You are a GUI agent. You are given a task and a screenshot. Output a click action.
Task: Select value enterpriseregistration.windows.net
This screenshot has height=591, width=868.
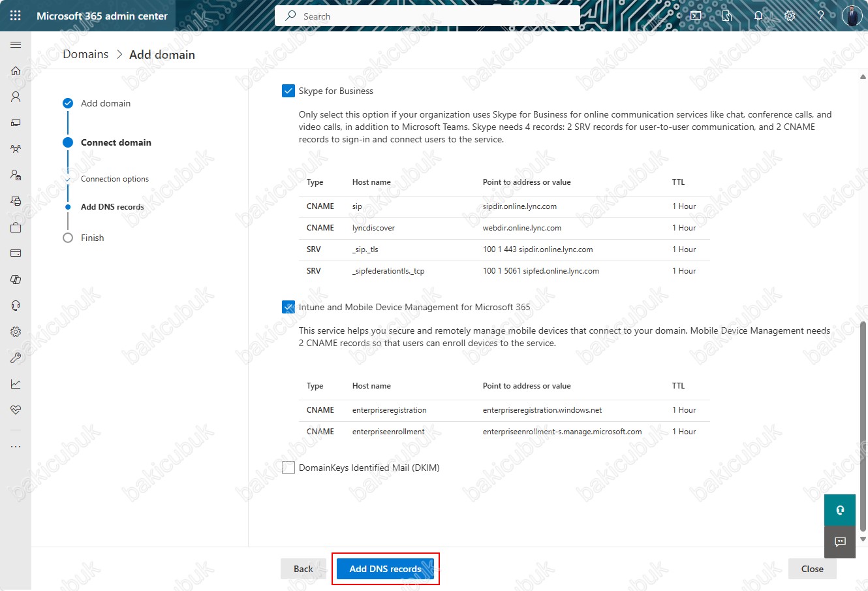(542, 410)
